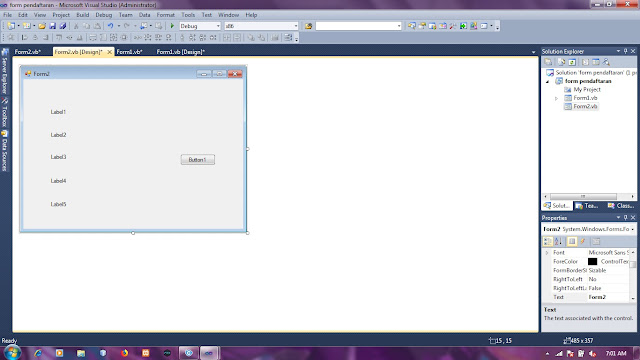Switch to the Form2.vb code tab
This screenshot has height=360, width=640.
pyautogui.click(x=28, y=52)
